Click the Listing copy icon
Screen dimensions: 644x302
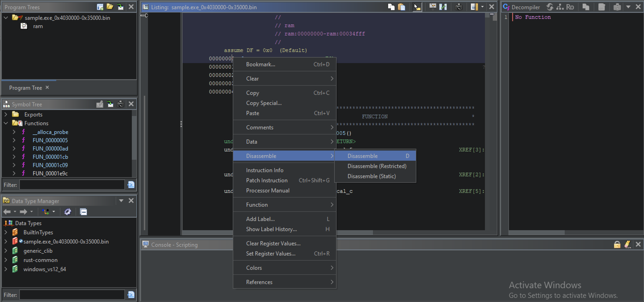[391, 7]
